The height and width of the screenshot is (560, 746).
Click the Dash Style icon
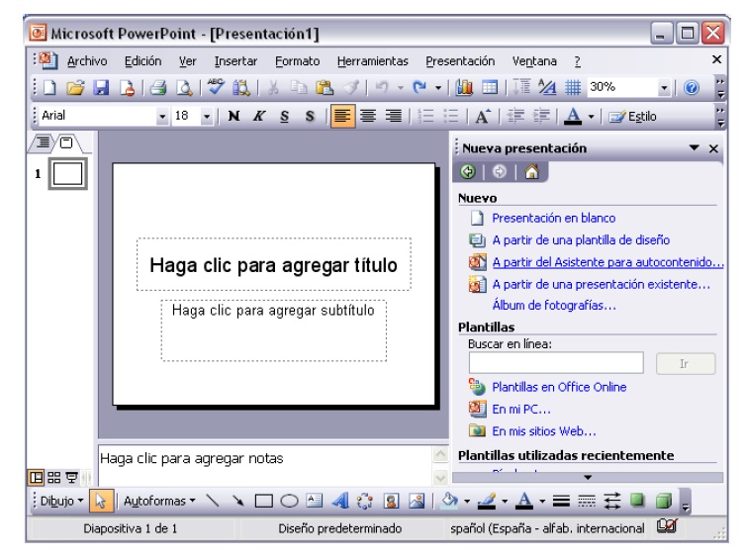pyautogui.click(x=587, y=501)
